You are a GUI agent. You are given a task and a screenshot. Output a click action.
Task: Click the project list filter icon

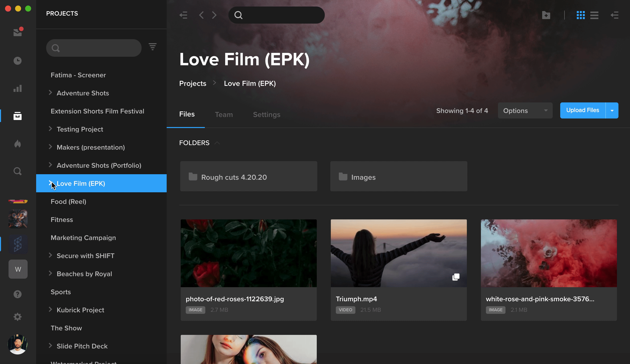tap(153, 47)
